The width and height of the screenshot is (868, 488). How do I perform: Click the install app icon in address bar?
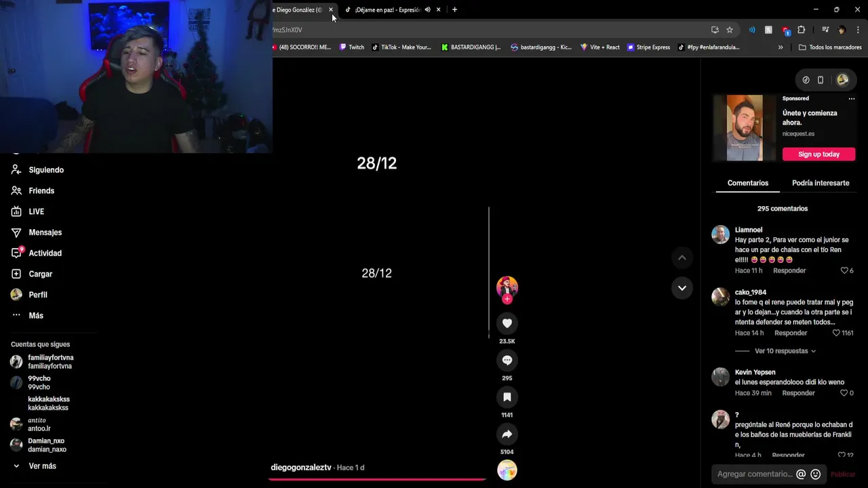click(x=715, y=30)
